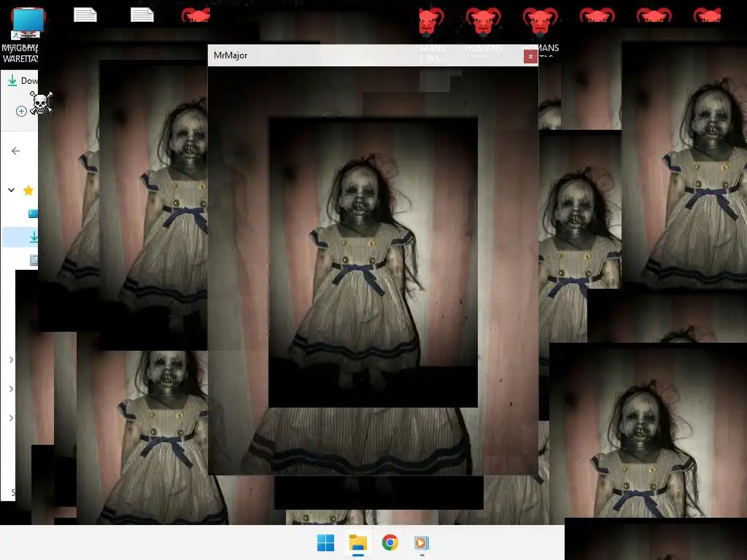Screen dimensions: 747x560
Task: Open the media player taskbar icon
Action: pos(422,542)
